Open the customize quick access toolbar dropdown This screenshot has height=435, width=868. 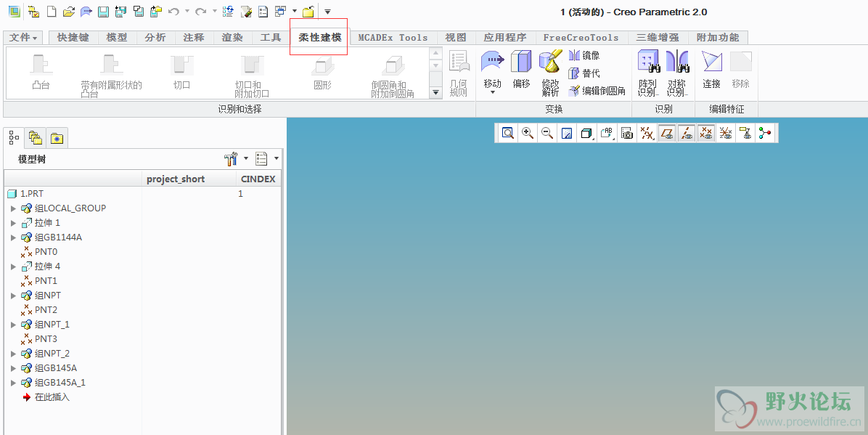click(328, 12)
